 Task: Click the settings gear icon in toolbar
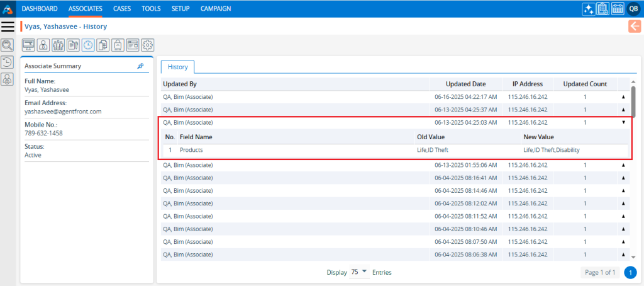(x=148, y=45)
